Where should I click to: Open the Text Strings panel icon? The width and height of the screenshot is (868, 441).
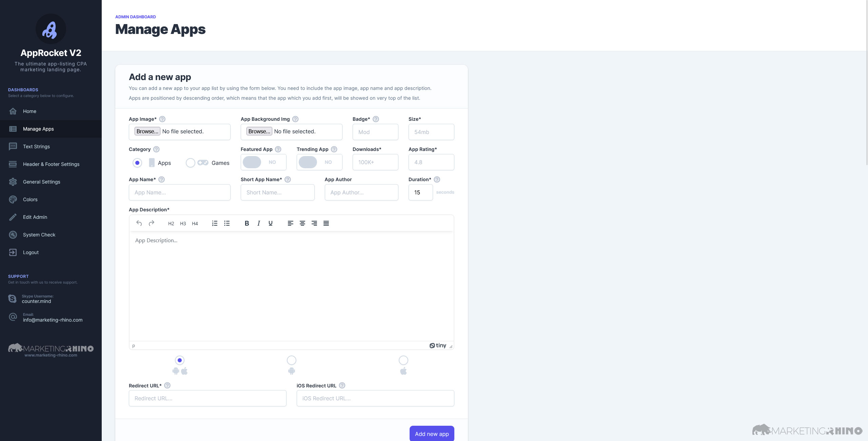13,146
